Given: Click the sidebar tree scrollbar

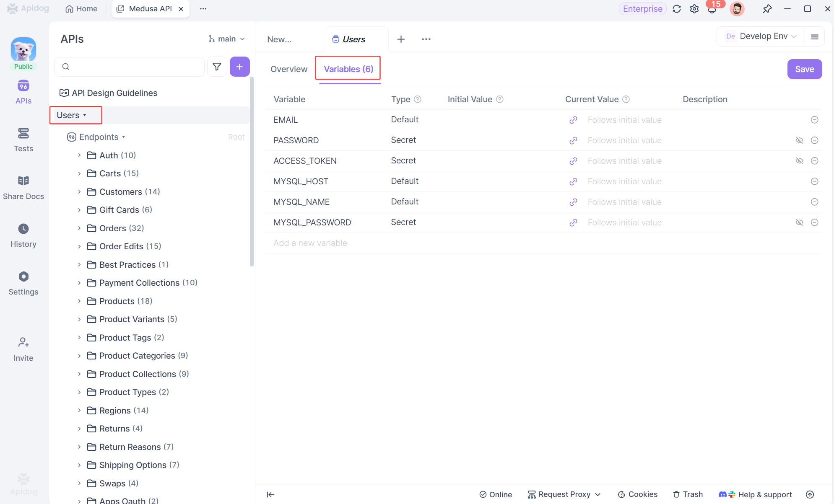Looking at the screenshot, I should (x=252, y=172).
